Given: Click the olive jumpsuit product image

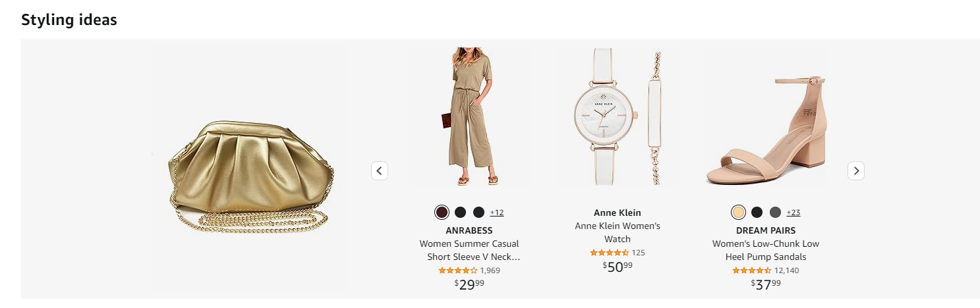Looking at the screenshot, I should (469, 116).
